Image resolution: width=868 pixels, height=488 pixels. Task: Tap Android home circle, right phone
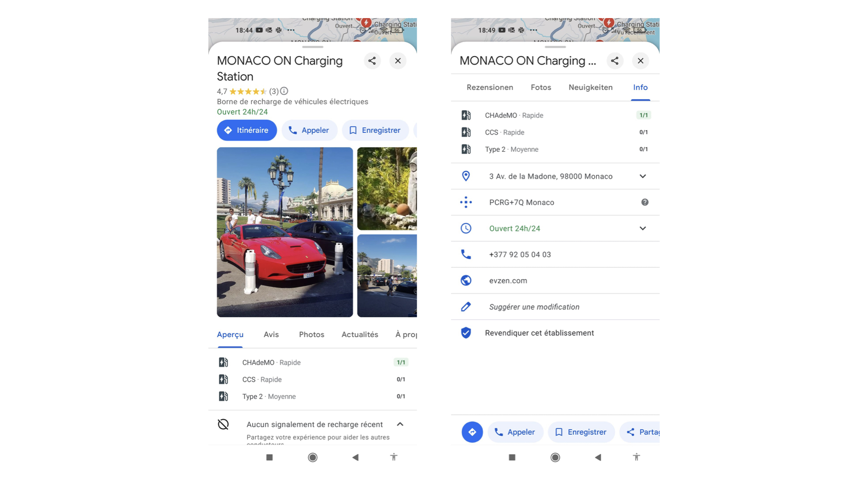point(555,457)
